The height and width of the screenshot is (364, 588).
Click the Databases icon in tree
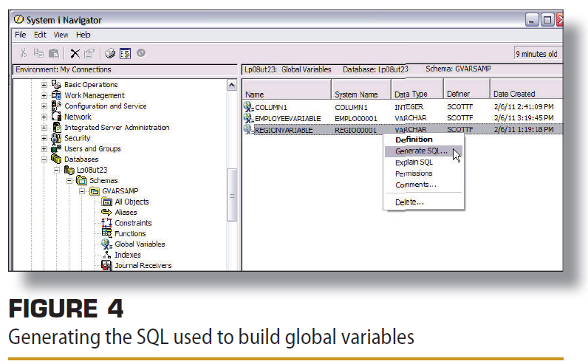coord(56,159)
